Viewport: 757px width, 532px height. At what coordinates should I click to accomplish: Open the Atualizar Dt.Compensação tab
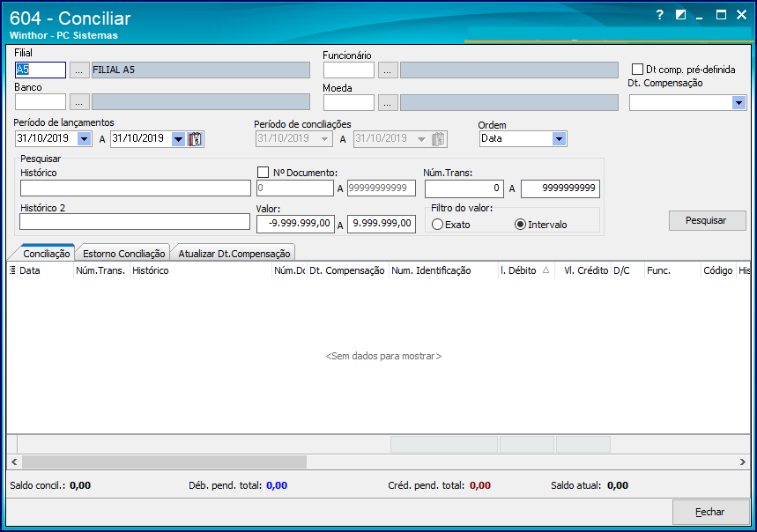(234, 253)
